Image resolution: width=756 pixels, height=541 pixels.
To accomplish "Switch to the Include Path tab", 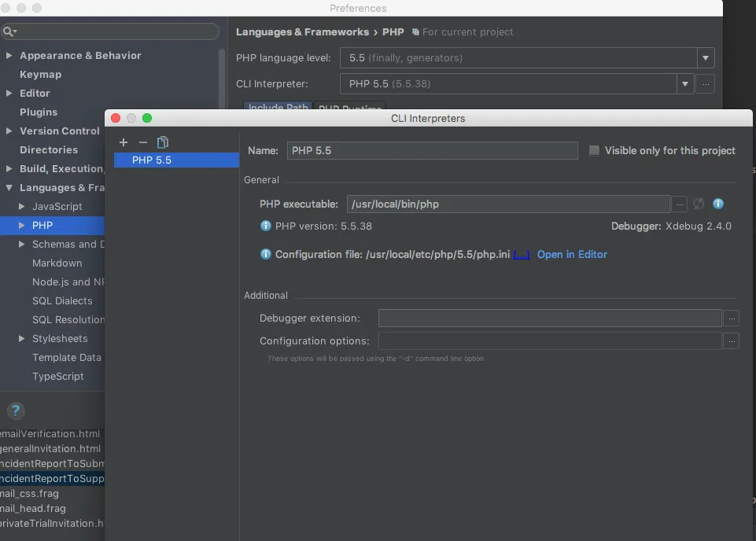I will 278,106.
